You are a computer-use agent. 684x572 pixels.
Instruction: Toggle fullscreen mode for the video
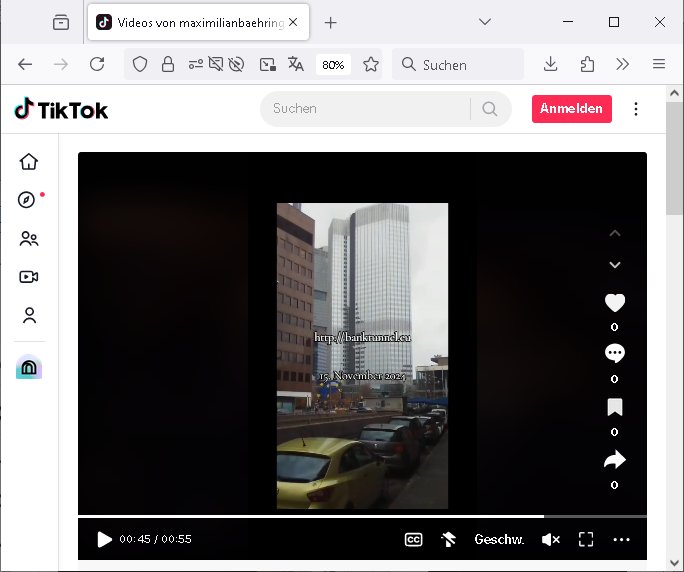tap(587, 539)
